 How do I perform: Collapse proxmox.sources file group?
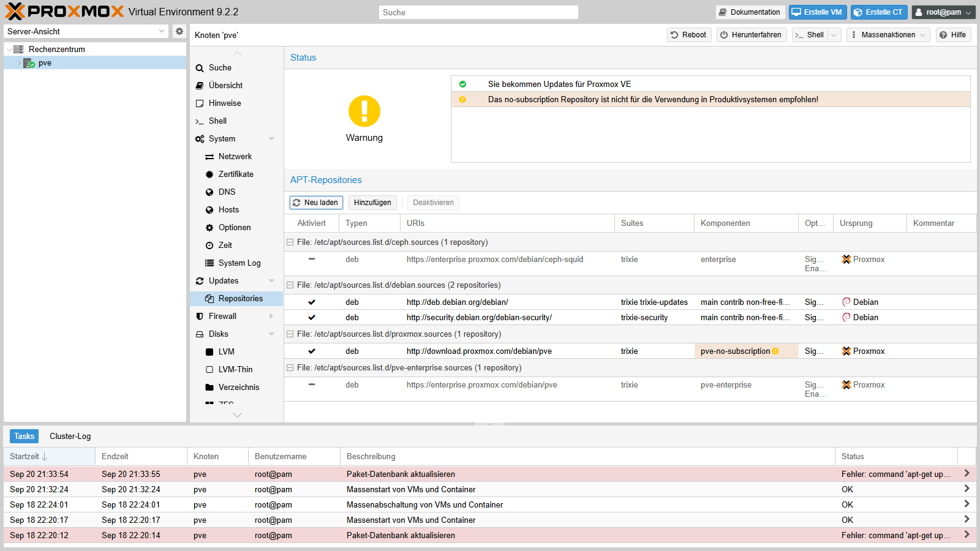click(290, 334)
